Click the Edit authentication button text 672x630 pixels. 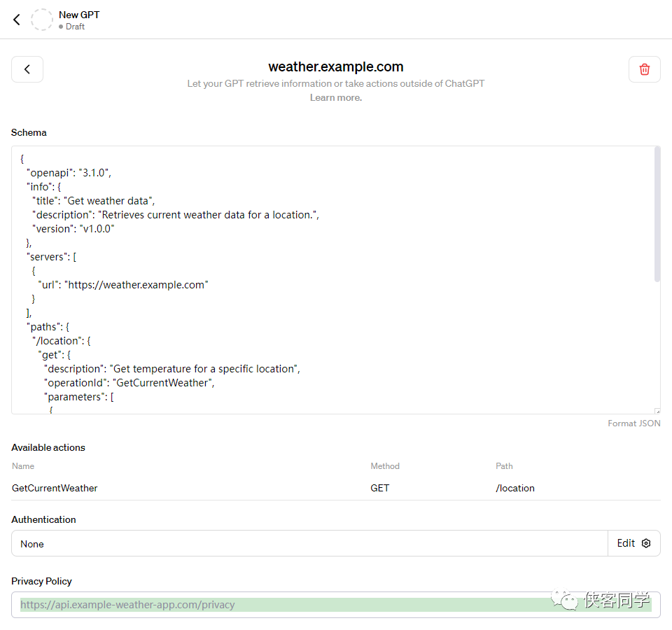626,543
